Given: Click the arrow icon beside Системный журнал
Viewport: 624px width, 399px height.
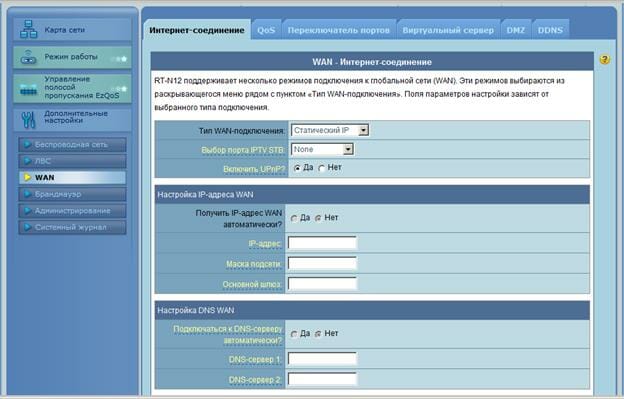Looking at the screenshot, I should 27,227.
